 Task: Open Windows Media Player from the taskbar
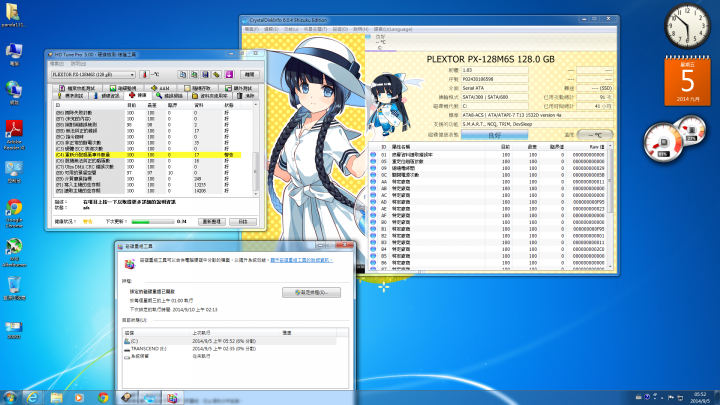coord(79,397)
